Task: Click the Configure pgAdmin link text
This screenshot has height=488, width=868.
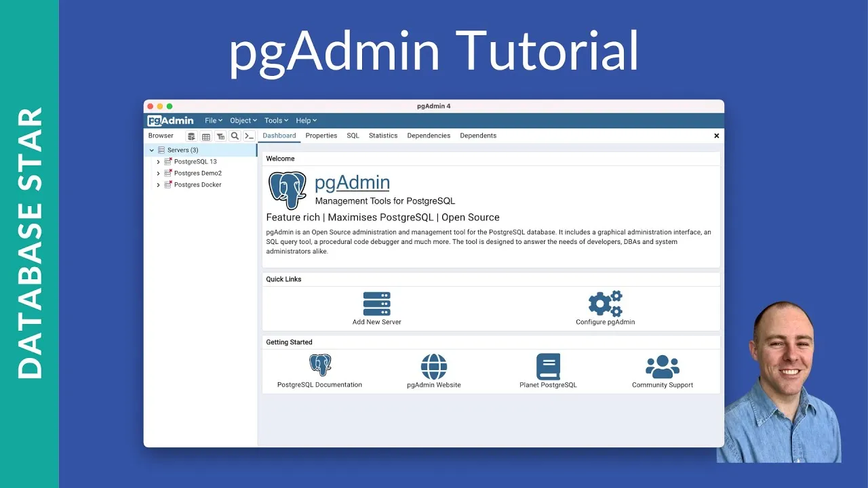Action: (606, 322)
